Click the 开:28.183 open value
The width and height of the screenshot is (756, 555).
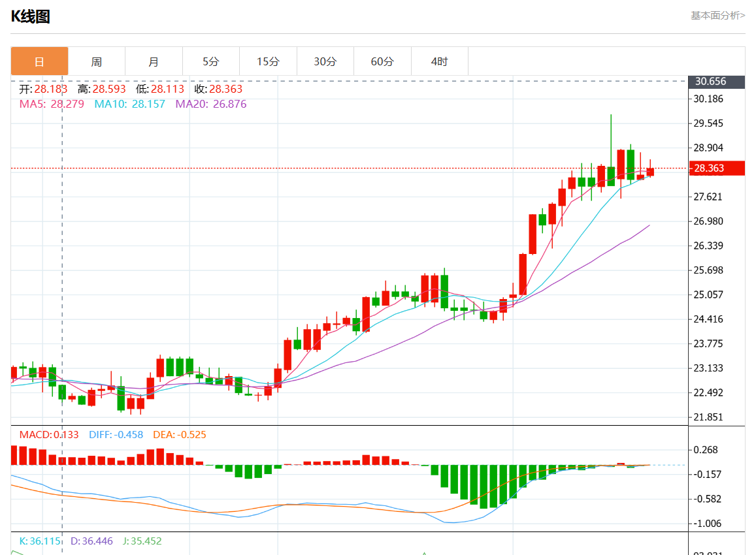click(x=43, y=89)
